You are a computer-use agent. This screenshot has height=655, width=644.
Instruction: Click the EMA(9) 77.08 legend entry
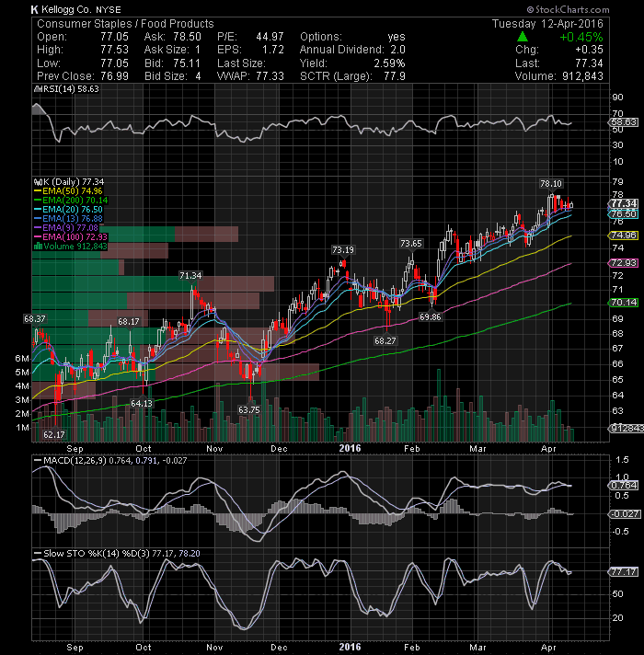coord(66,227)
